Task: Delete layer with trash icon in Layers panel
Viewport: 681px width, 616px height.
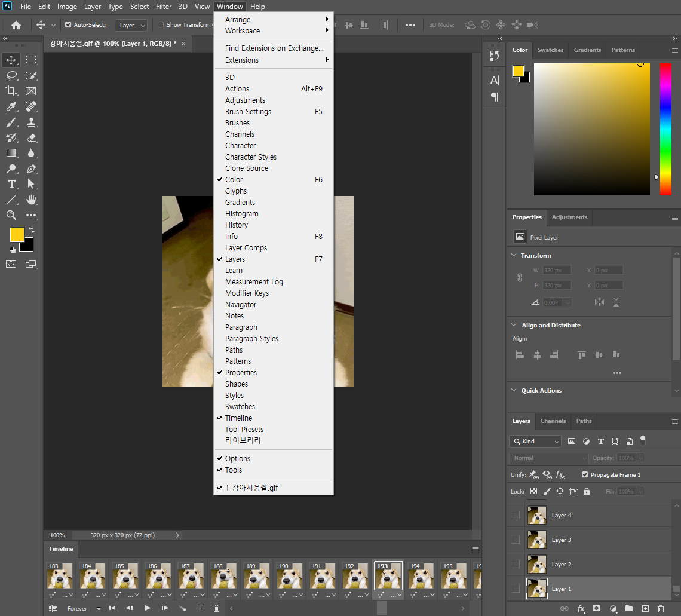Action: (661, 609)
